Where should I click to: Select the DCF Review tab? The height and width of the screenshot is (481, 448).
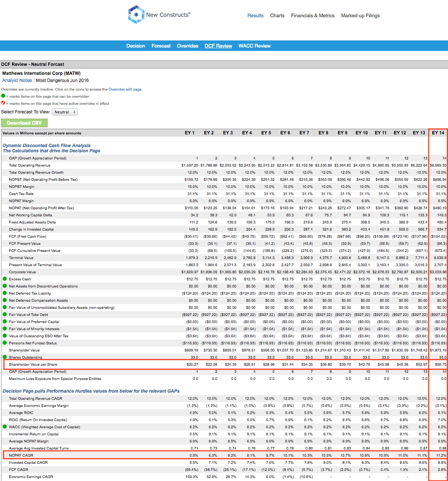(x=218, y=46)
